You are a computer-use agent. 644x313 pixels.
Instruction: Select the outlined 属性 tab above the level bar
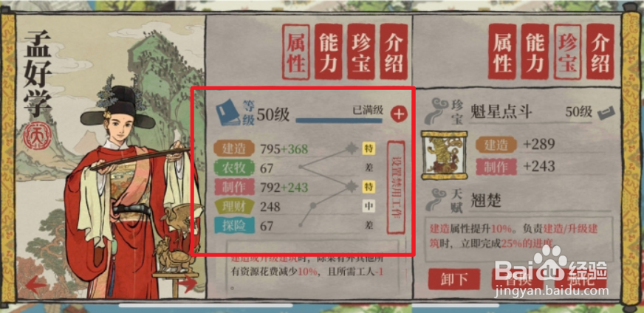(296, 52)
